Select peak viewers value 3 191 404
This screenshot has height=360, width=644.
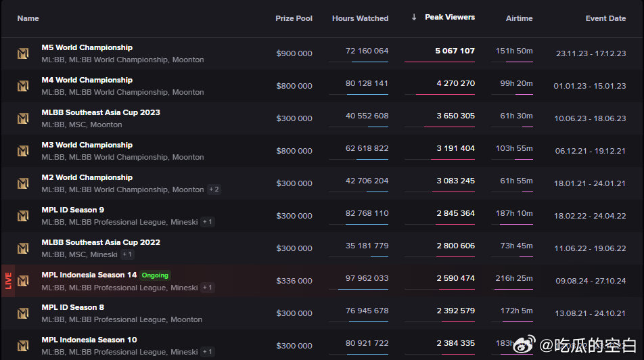pyautogui.click(x=455, y=148)
